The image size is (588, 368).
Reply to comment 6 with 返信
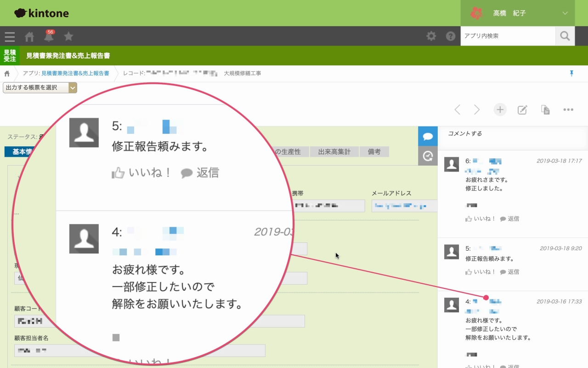point(509,219)
